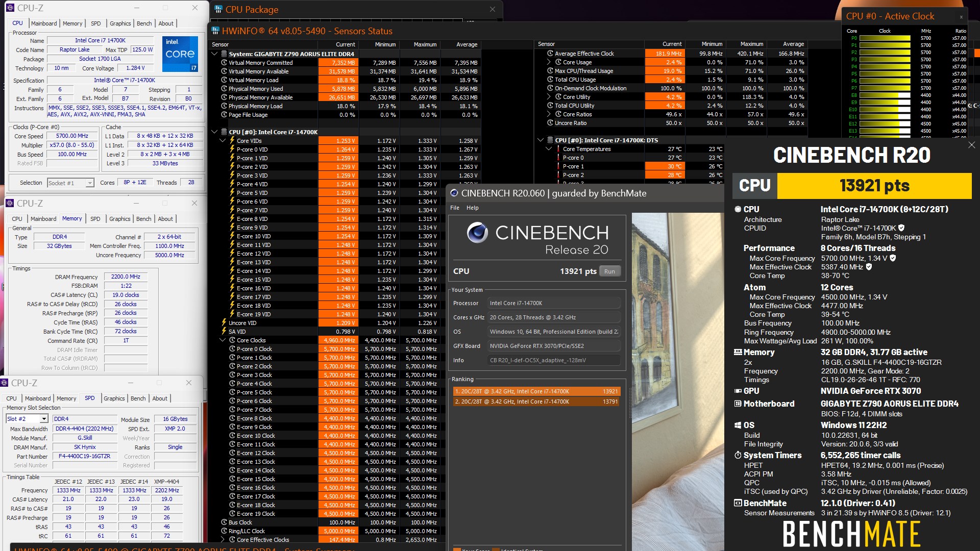Click the HWiNFO title bar icon

(x=215, y=31)
